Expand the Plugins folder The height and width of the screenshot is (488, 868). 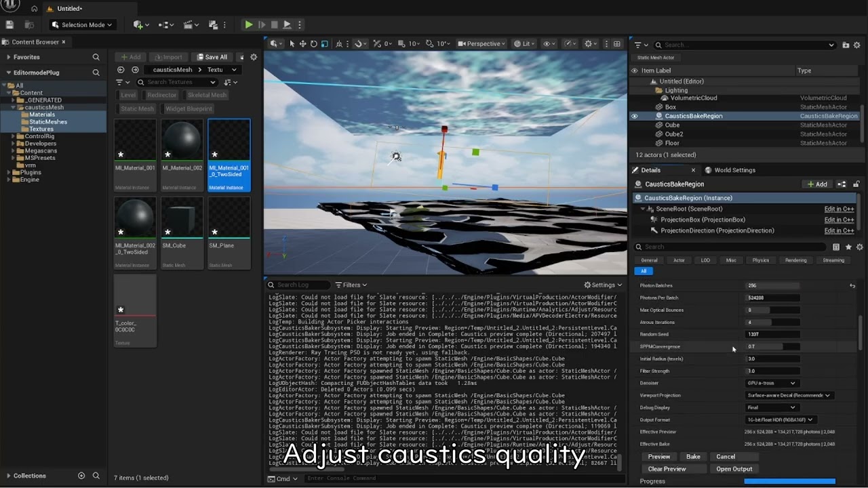8,173
